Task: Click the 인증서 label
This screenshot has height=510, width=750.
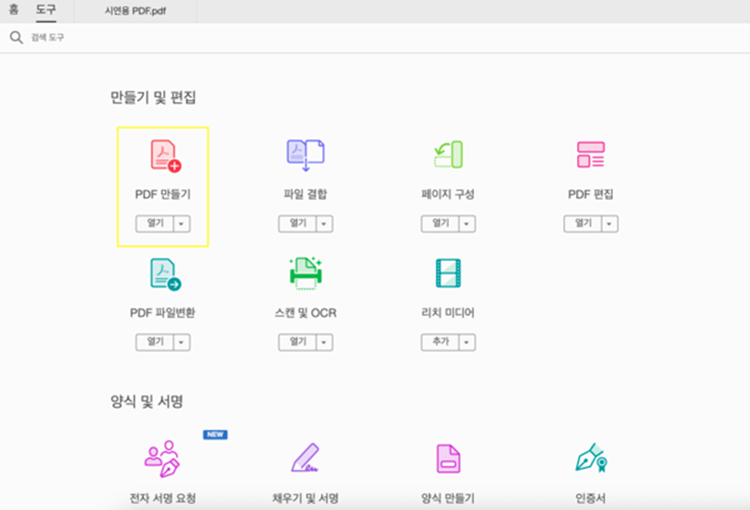Action: 591,499
